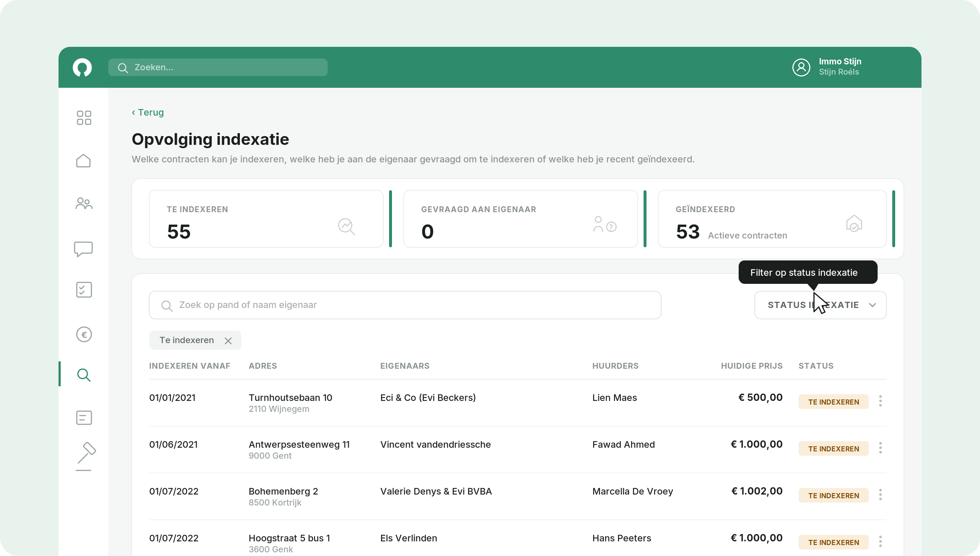Click the user avatar icon

coord(801,67)
